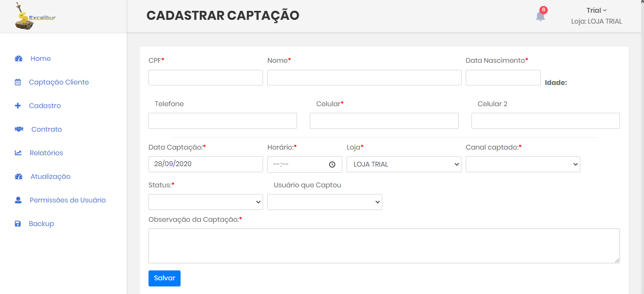This screenshot has width=644, height=294.
Task: Expand the Status dropdown
Action: (206, 202)
